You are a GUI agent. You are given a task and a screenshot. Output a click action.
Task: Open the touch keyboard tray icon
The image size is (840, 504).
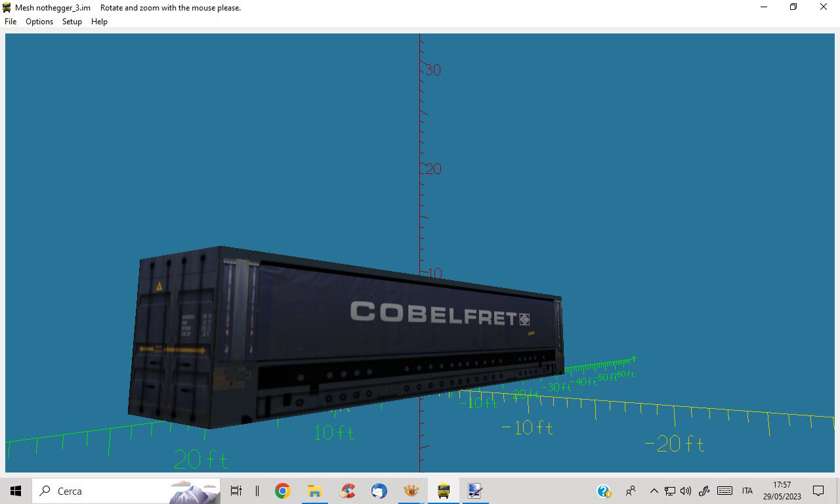[x=724, y=491]
